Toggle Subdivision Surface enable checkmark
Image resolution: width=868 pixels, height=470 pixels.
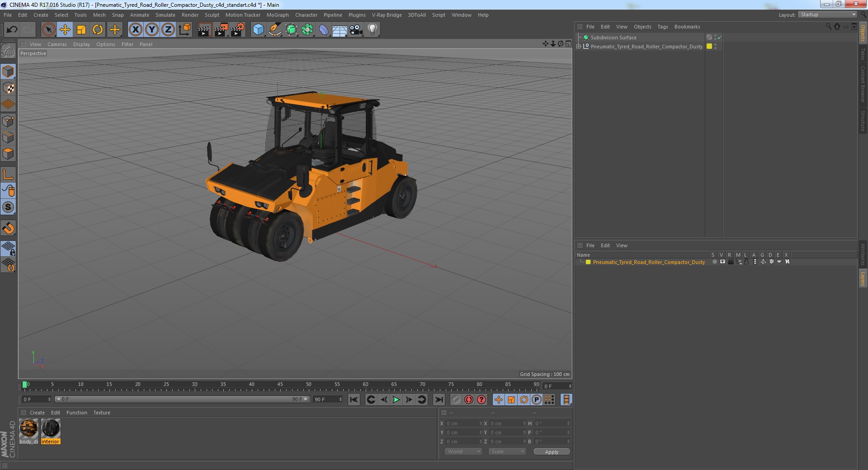[719, 38]
